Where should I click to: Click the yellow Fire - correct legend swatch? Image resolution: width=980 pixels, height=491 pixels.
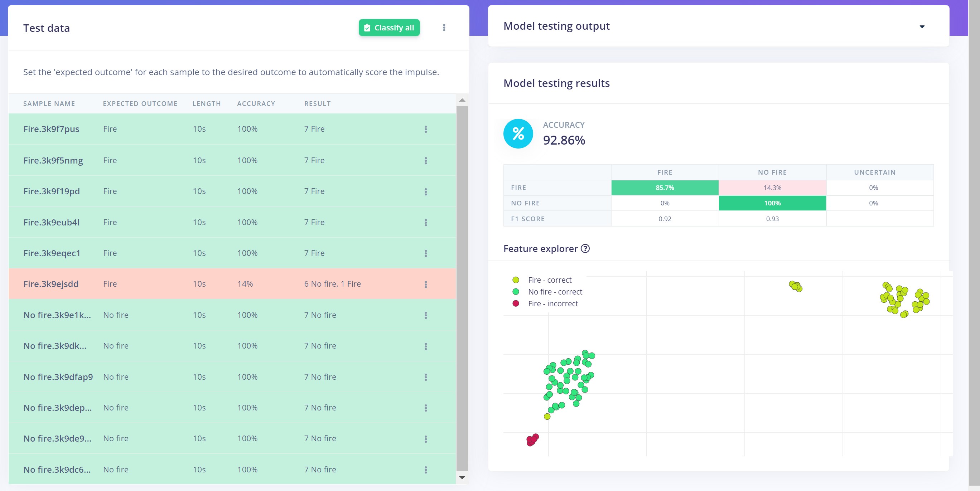point(516,280)
